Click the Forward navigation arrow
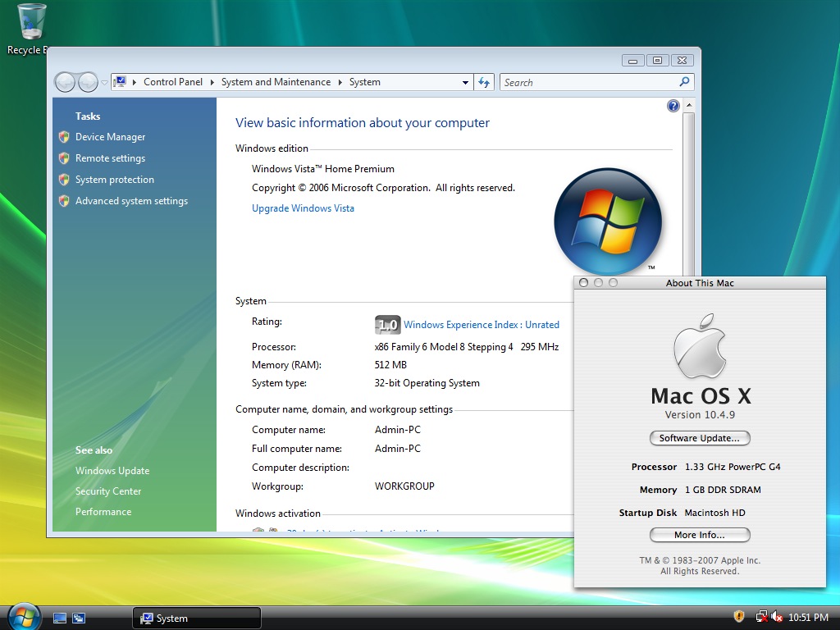Viewport: 840px width, 630px height. (88, 83)
